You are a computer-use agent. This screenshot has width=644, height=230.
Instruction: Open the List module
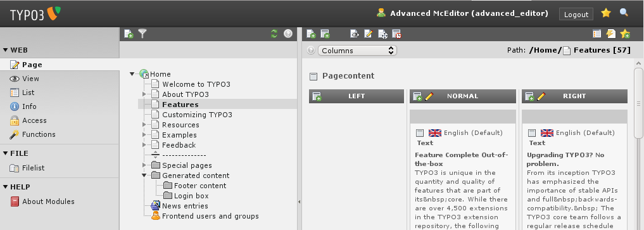pyautogui.click(x=23, y=93)
